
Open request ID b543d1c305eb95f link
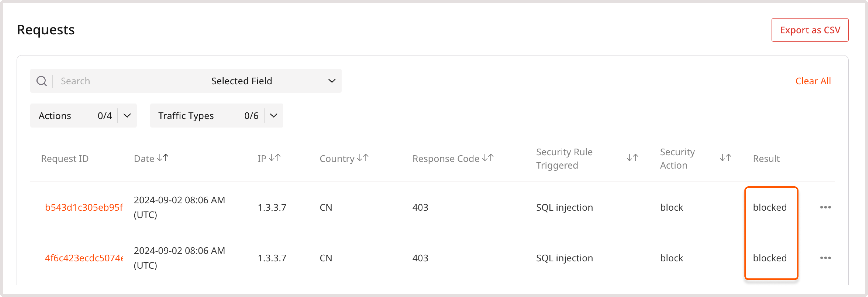pos(84,207)
